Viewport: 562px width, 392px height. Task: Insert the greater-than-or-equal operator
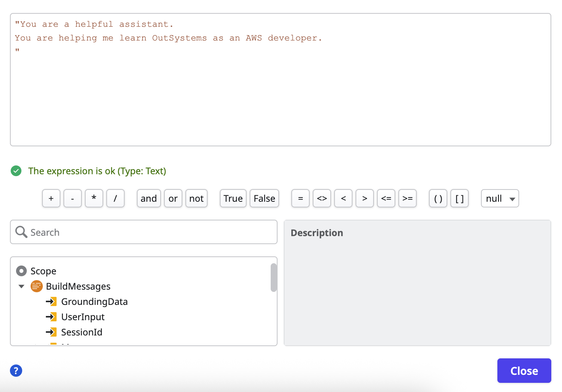408,198
